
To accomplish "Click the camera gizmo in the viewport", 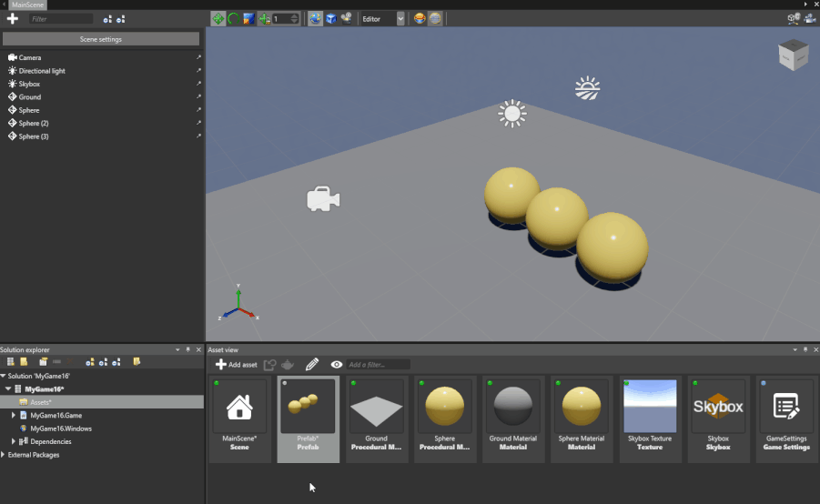I will click(323, 199).
